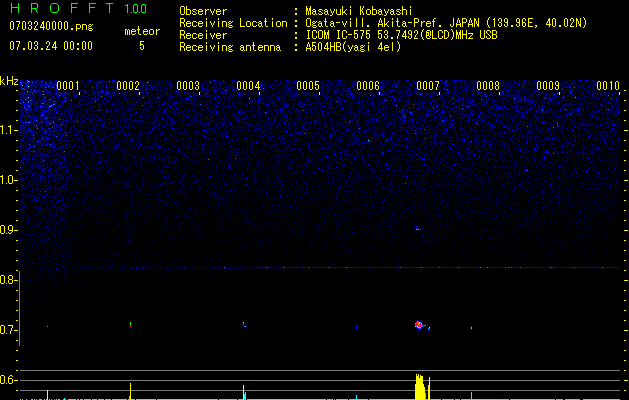The width and height of the screenshot is (629, 400).
Task: Click the 0.9 kHz axis label
Action: 7,230
